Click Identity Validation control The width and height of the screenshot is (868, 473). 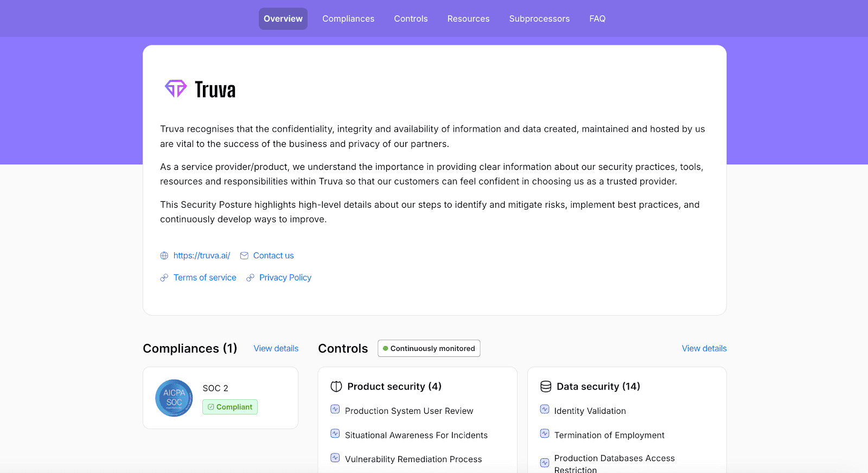point(590,411)
